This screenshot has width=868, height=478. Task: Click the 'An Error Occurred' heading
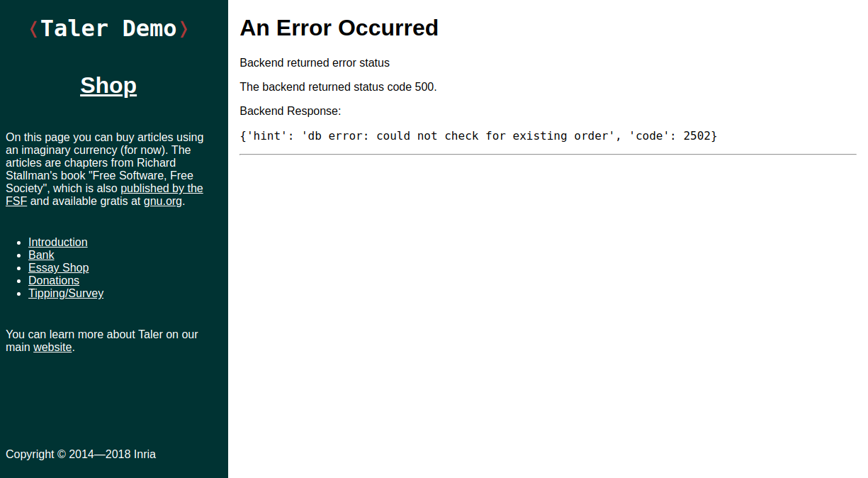(339, 28)
